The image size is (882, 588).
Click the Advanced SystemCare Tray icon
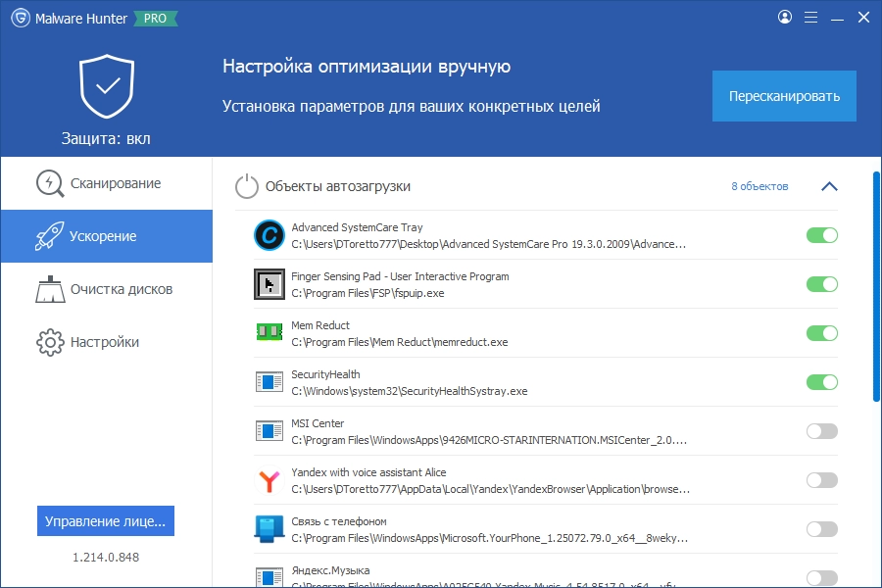click(269, 235)
